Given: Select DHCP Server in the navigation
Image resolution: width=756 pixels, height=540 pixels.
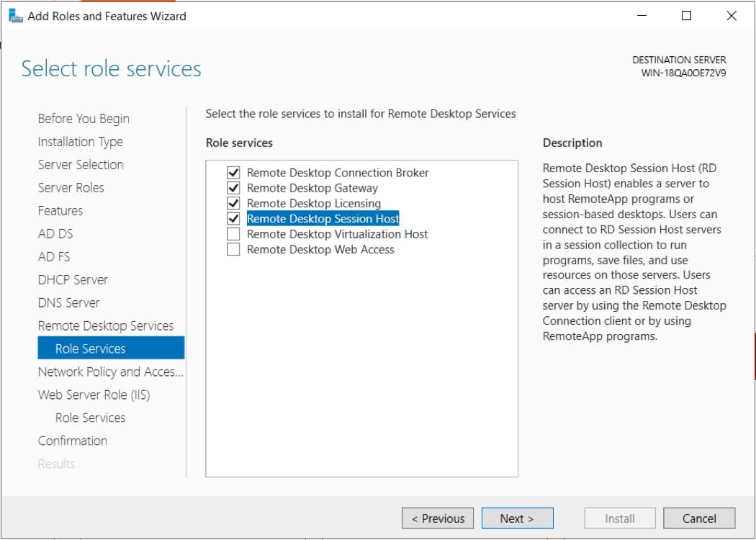Looking at the screenshot, I should point(73,280).
